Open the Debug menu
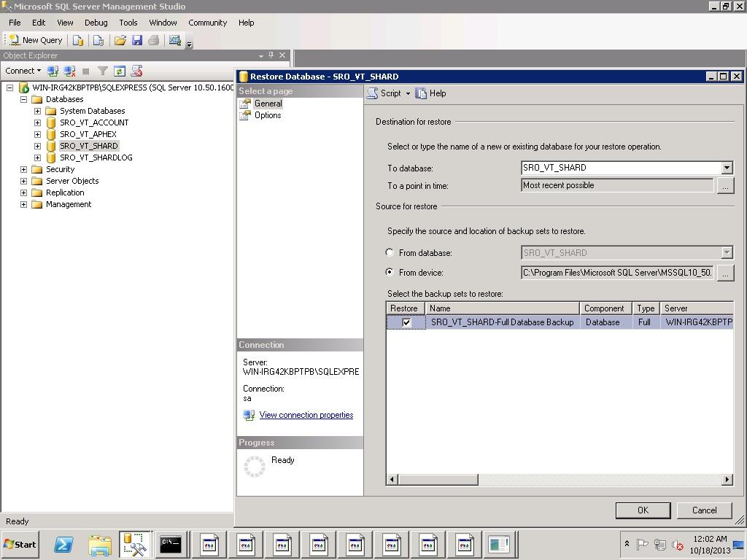The width and height of the screenshot is (747, 560). (x=96, y=23)
